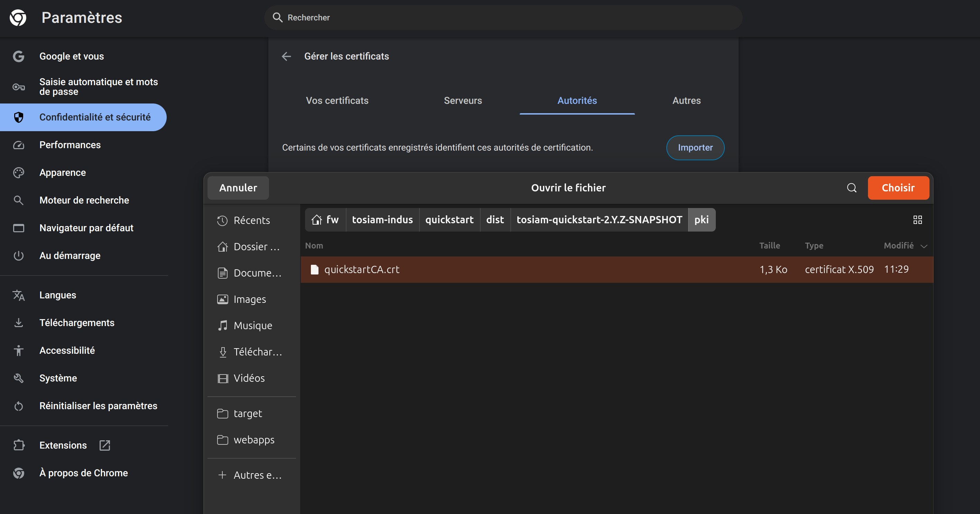Open Récents in file dialog sidebar

tap(251, 220)
